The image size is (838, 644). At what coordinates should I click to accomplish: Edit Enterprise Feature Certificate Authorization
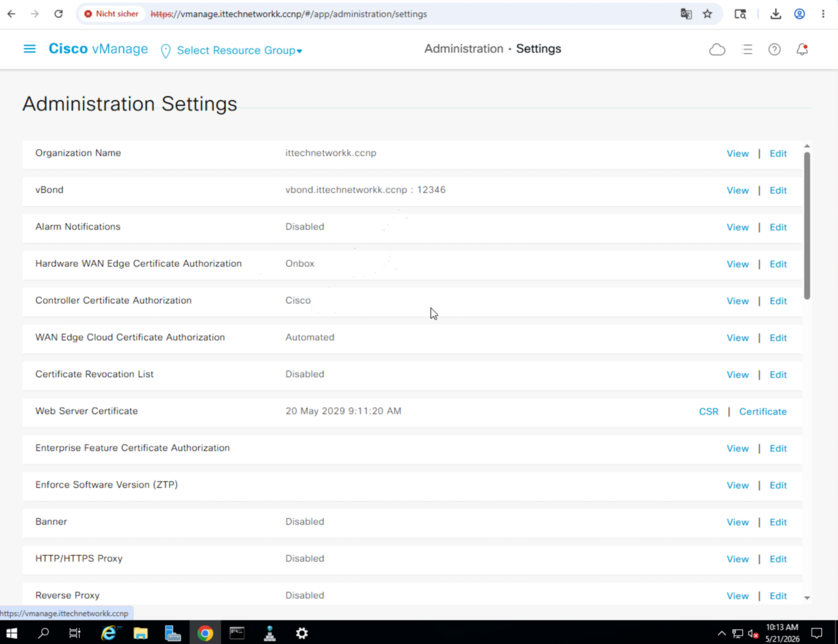pos(778,449)
